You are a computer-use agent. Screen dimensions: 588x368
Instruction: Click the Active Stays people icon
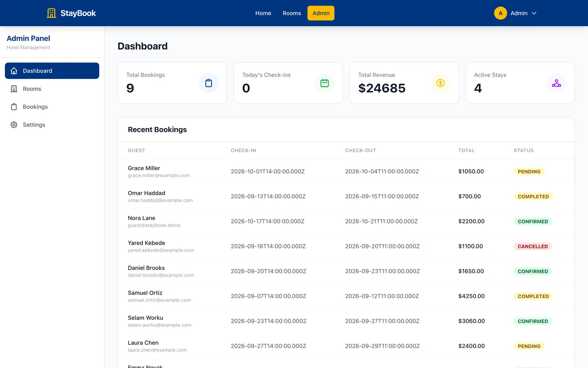(556, 83)
